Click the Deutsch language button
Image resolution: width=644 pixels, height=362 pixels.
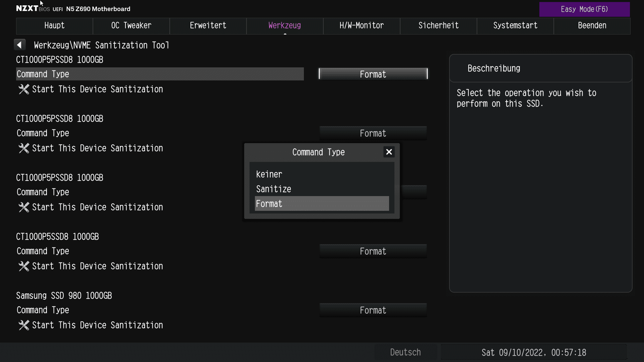tap(405, 352)
